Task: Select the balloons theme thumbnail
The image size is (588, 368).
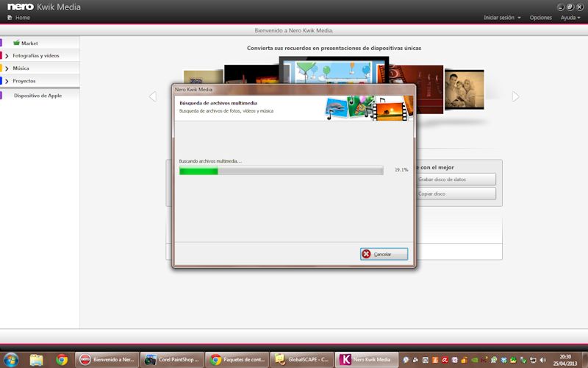Action: (334, 70)
